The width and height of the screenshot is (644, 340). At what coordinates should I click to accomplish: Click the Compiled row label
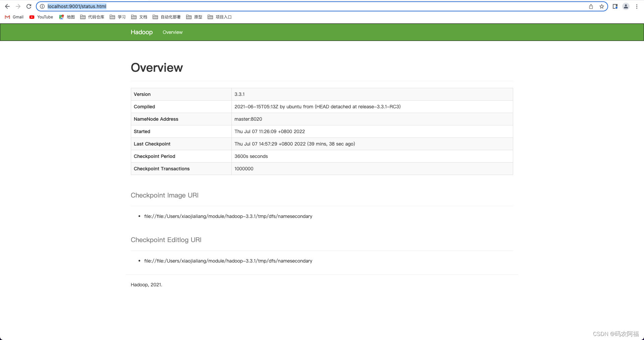[144, 107]
